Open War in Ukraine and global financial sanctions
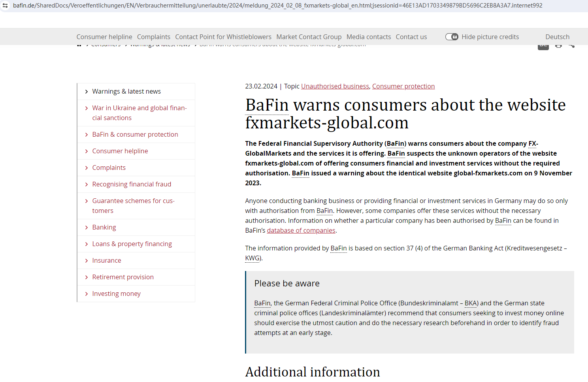 click(139, 113)
